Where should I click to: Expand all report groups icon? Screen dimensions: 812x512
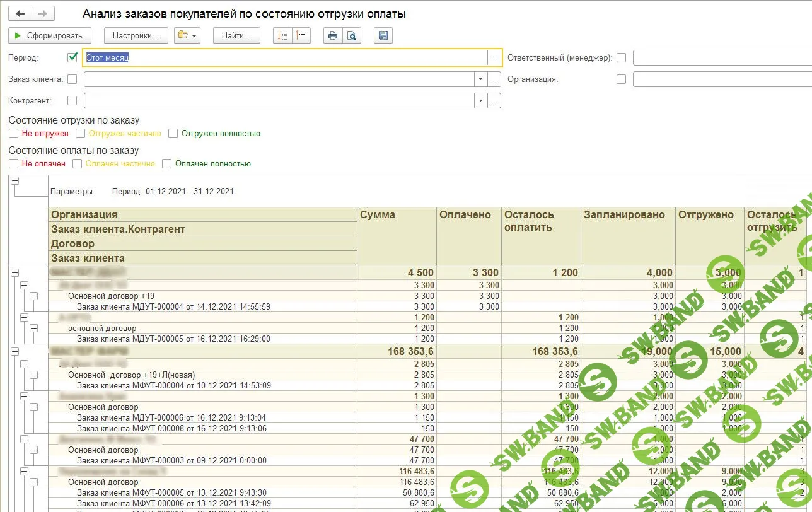pos(283,35)
